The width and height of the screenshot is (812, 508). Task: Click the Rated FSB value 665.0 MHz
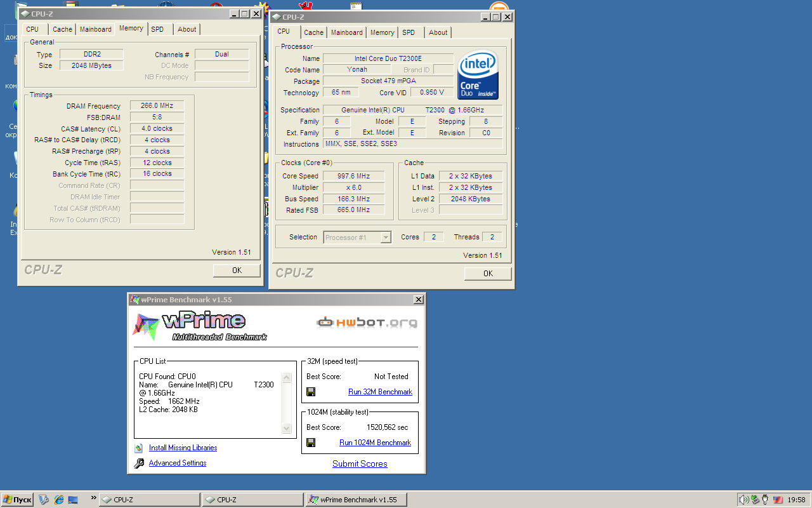[x=354, y=210]
